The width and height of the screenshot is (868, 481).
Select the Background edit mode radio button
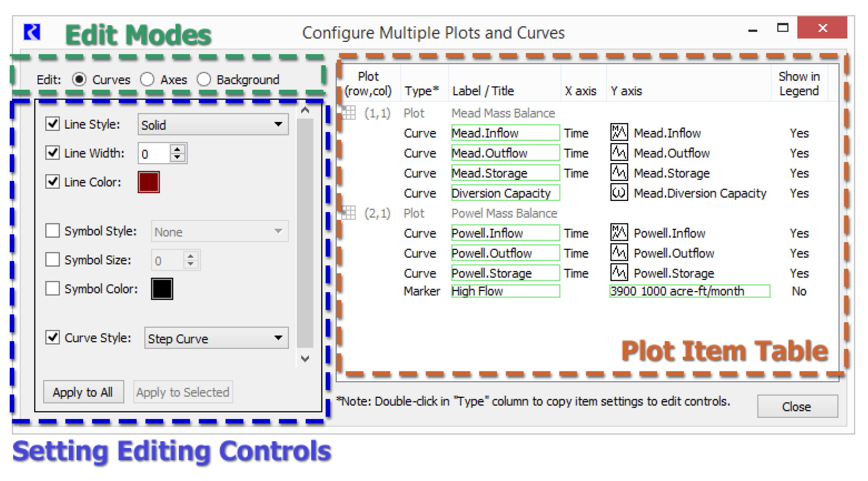(x=203, y=79)
